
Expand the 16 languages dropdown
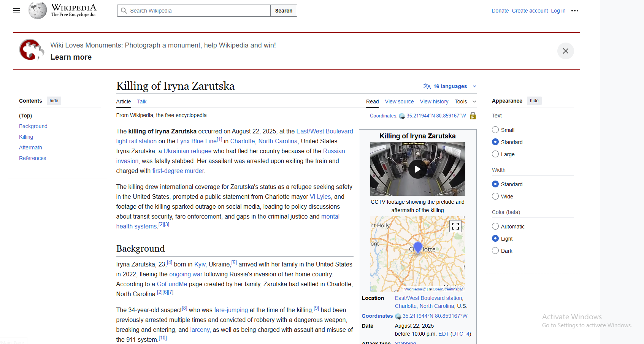tap(450, 86)
